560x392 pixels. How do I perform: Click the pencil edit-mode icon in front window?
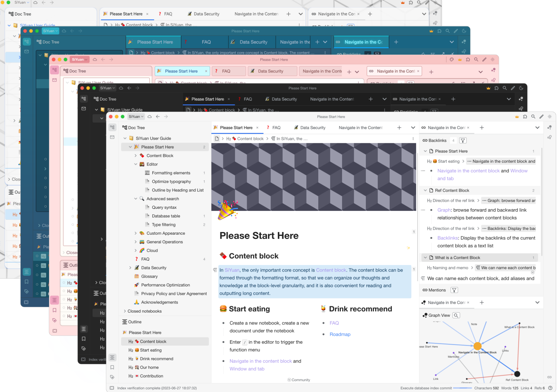coord(541,117)
